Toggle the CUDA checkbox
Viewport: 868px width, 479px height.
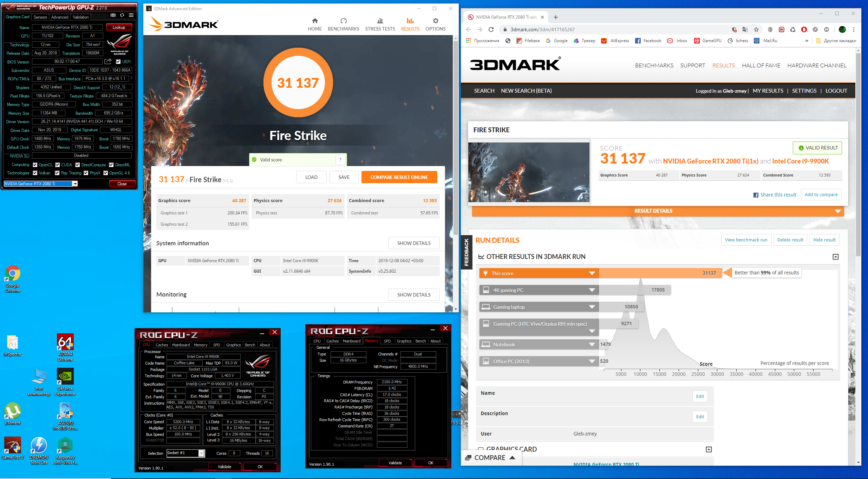coord(57,165)
